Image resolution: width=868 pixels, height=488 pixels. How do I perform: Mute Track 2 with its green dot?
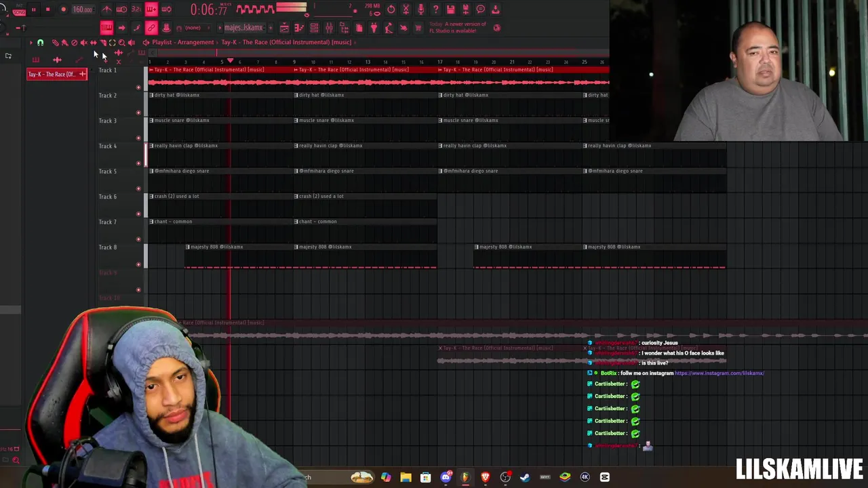(x=138, y=113)
